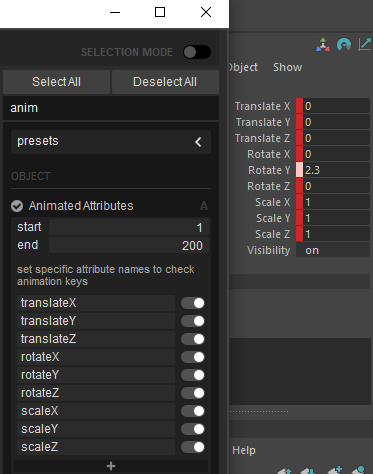Screen dimensions: 373x474
Task: Click the Deselect All button
Action: tap(165, 82)
